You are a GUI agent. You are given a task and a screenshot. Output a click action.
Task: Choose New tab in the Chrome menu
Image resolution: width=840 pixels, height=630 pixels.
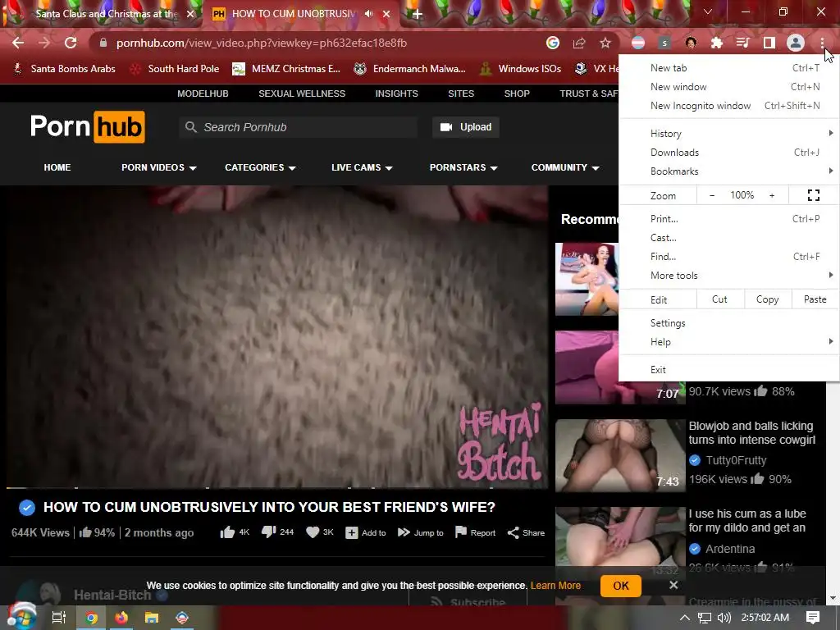coord(728,68)
